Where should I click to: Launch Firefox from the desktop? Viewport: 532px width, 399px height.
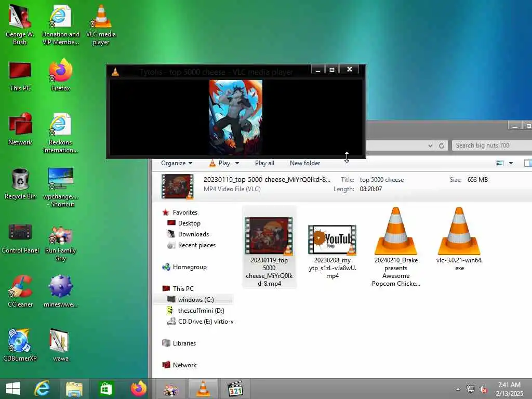click(x=60, y=75)
